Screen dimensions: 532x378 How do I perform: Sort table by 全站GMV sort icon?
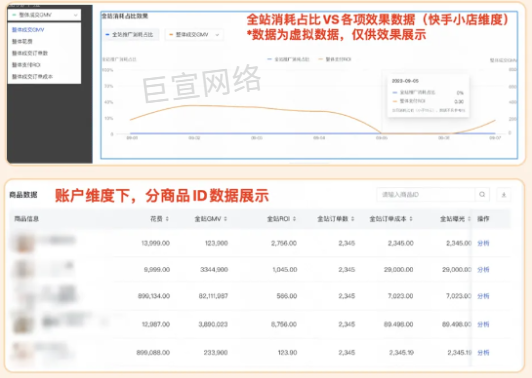click(226, 219)
